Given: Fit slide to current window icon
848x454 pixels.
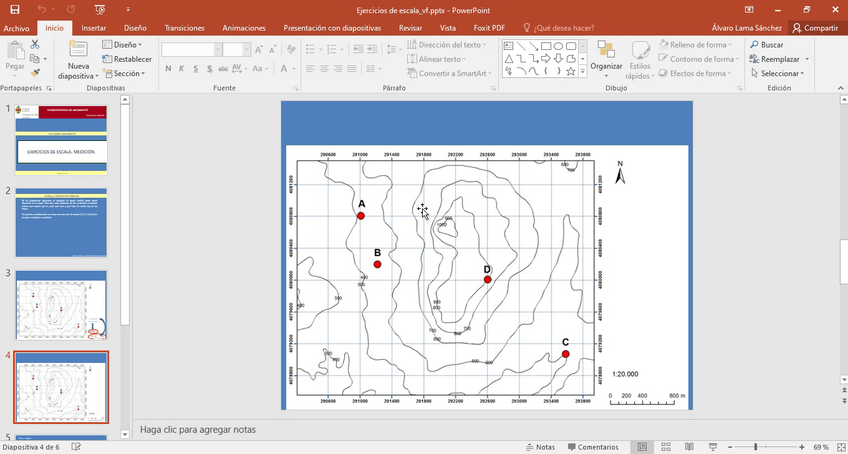Looking at the screenshot, I should tap(838, 447).
